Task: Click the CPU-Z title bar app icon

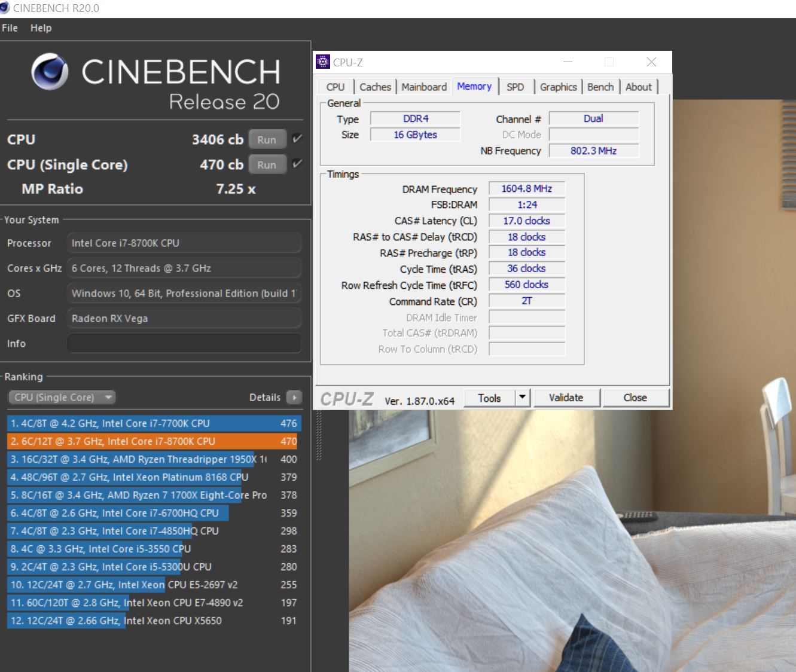Action: 323,62
